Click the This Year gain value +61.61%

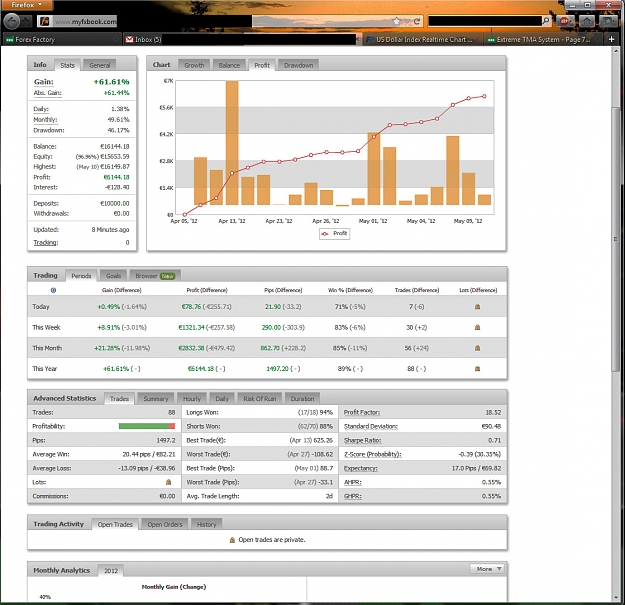click(x=116, y=369)
